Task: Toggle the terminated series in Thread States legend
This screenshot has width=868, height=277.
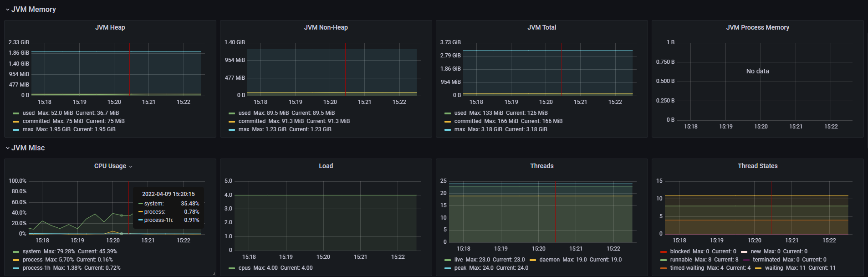Action: (766, 260)
